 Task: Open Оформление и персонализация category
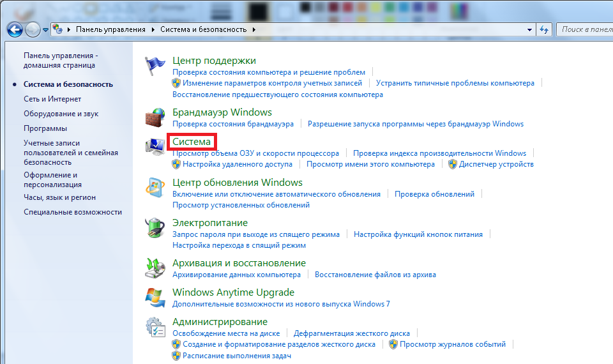[x=53, y=180]
